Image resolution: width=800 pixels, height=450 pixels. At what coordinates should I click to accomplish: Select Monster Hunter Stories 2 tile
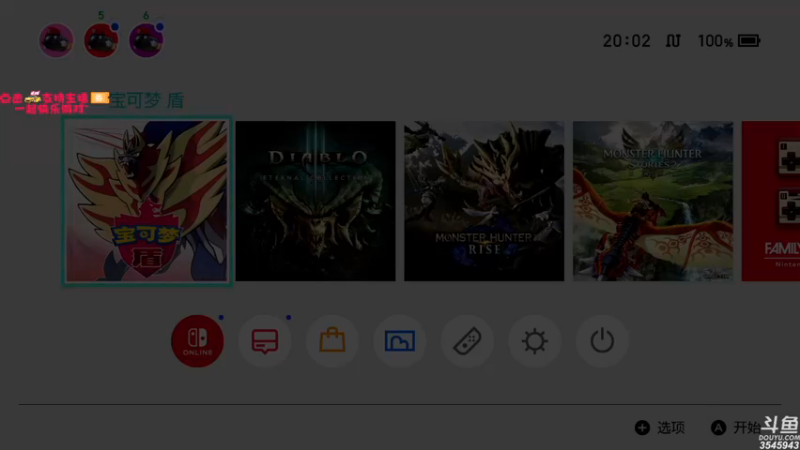[653, 201]
